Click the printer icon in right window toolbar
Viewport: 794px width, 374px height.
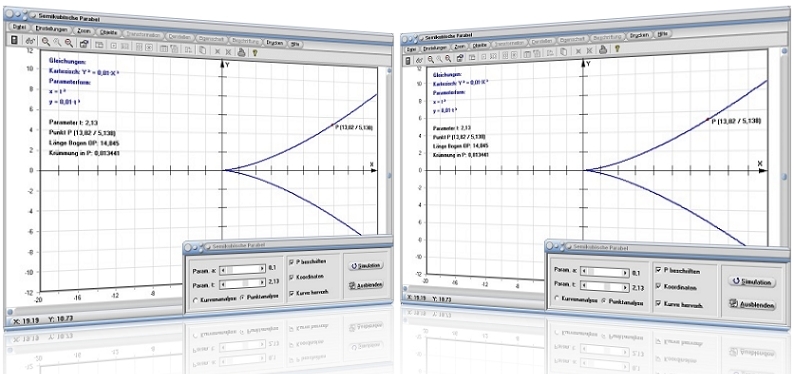click(x=603, y=49)
